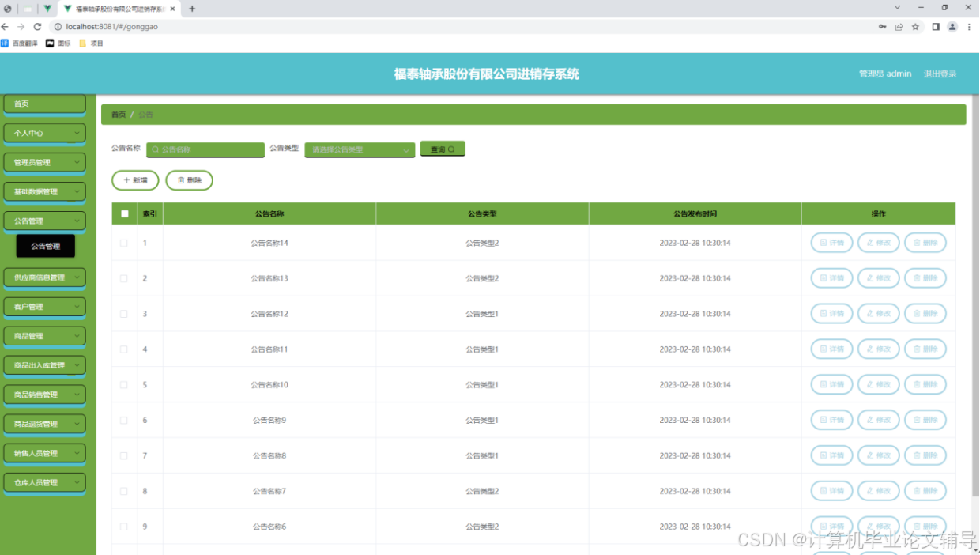Reload the page with the refresh icon
980x555 pixels.
37,26
